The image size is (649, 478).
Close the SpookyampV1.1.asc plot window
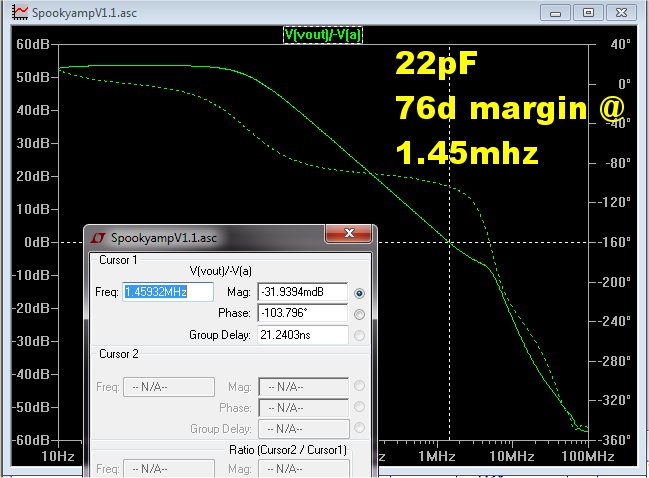pyautogui.click(x=621, y=13)
